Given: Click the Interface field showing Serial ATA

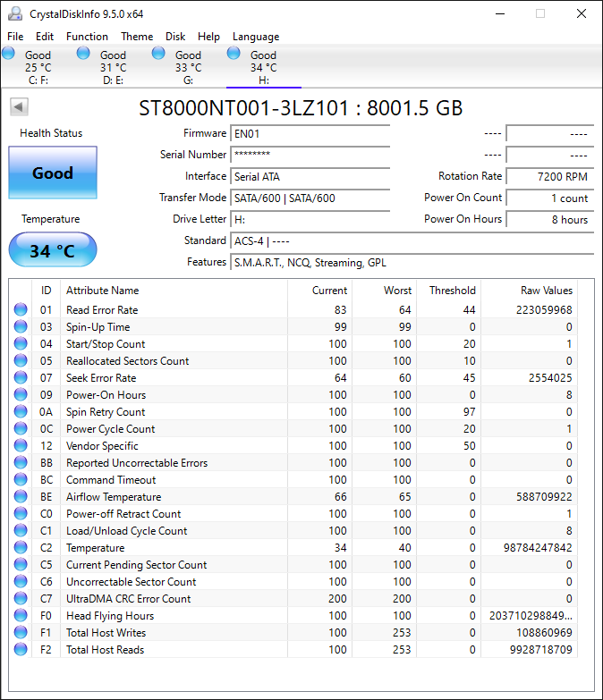Looking at the screenshot, I should (x=310, y=176).
